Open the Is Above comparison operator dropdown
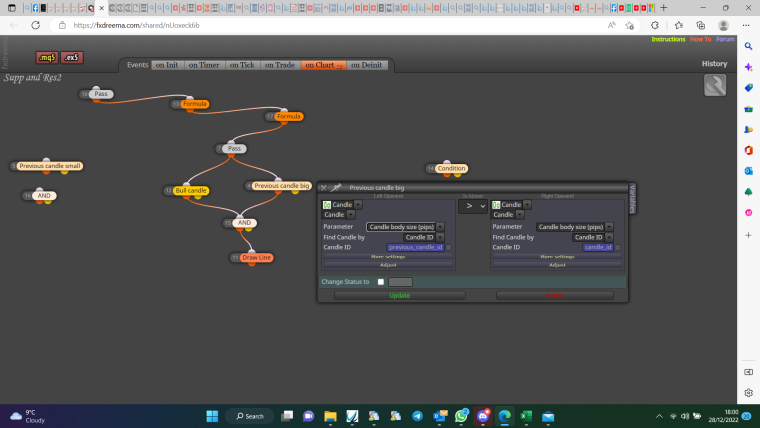Image resolution: width=760 pixels, height=428 pixels. click(473, 206)
